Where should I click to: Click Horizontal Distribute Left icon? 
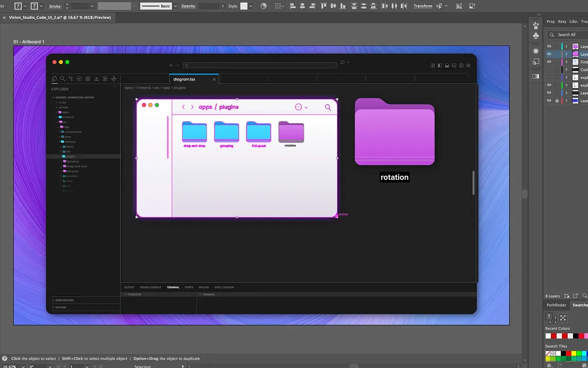click(385, 6)
